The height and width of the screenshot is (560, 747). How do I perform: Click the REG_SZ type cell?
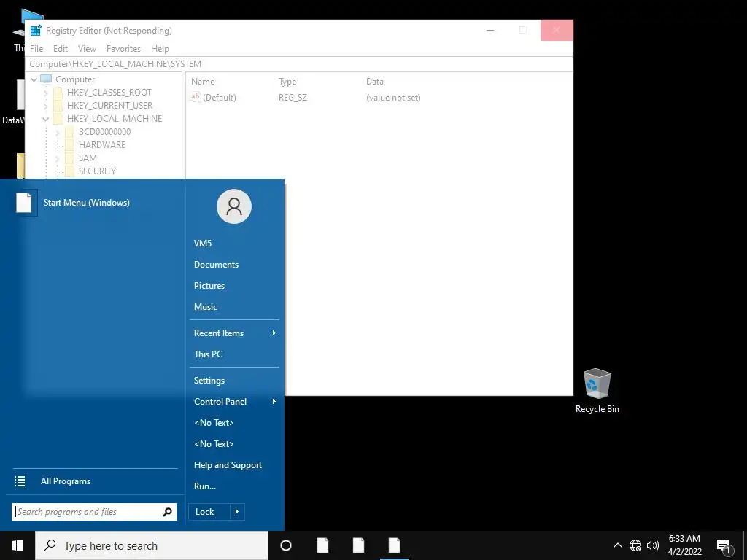coord(293,98)
